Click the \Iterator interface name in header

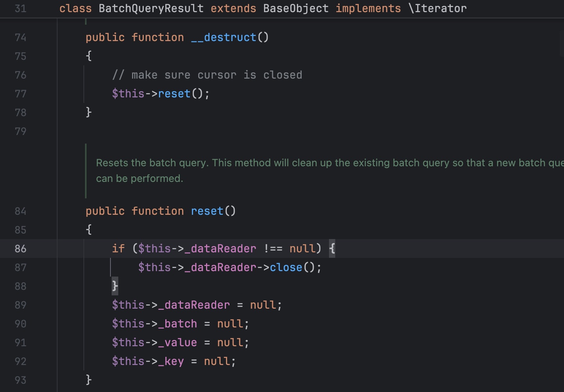coord(437,8)
